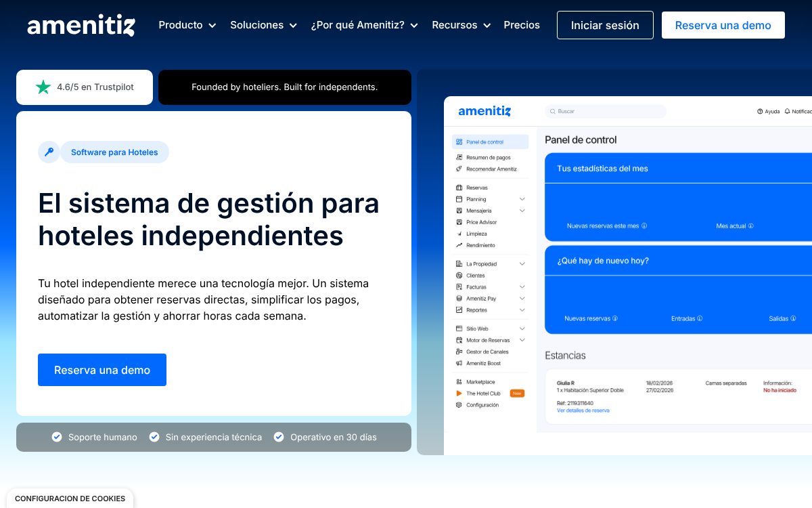Follow the Ver detalles de reserva link

pos(583,410)
